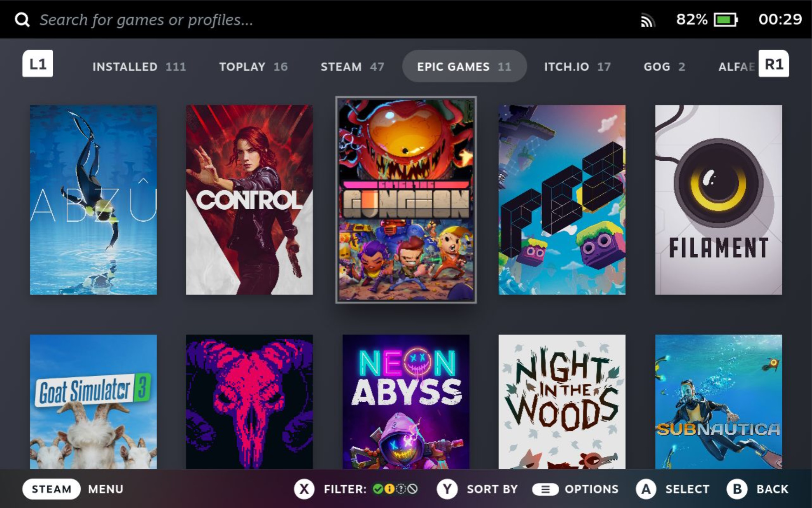Switch to the GOG tab
Image resolution: width=812 pixels, height=508 pixels.
click(x=664, y=67)
